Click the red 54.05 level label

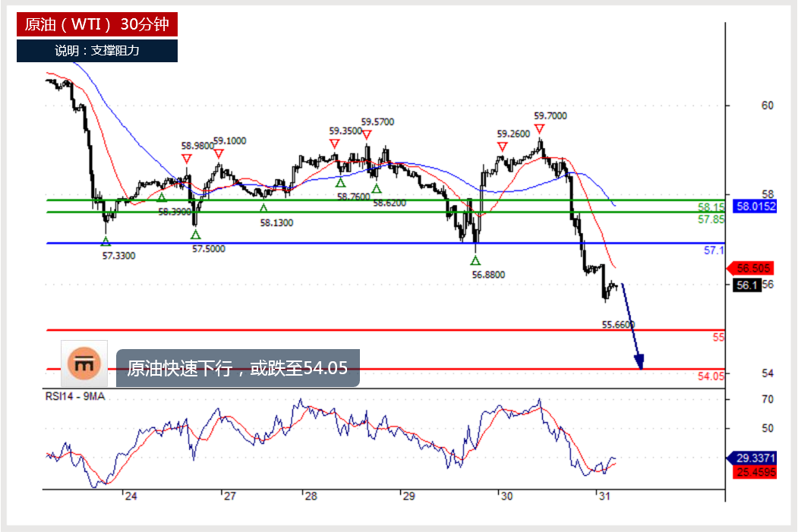pos(711,376)
